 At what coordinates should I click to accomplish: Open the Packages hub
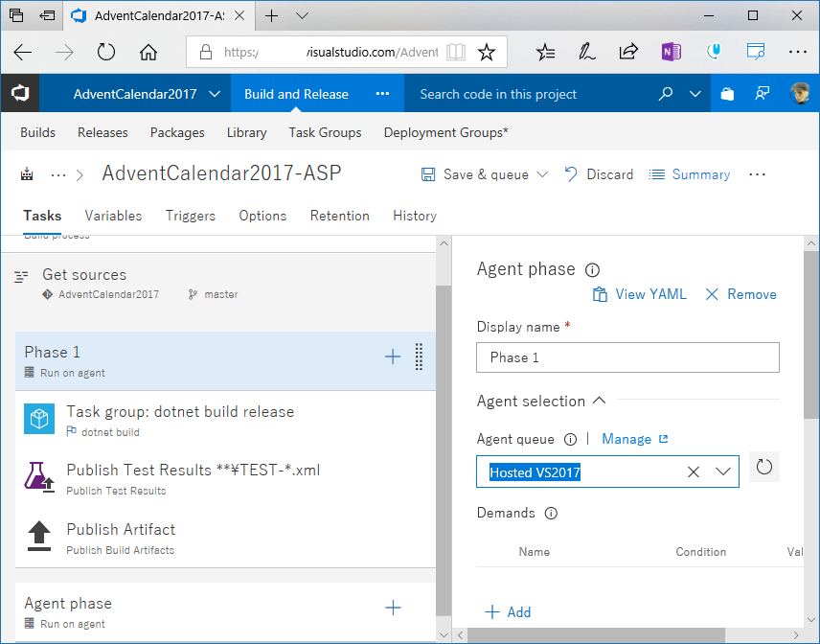coord(177,133)
